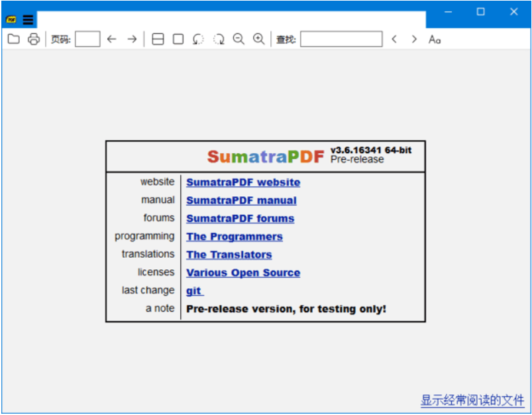Open a file using the folder icon
Image resolution: width=532 pixels, height=415 pixels.
pyautogui.click(x=13, y=39)
